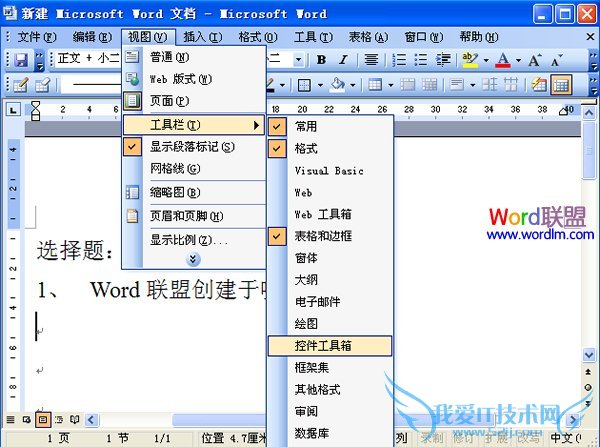The width and height of the screenshot is (600, 447).
Task: Open font color dropdown arrow
Action: pos(518,60)
